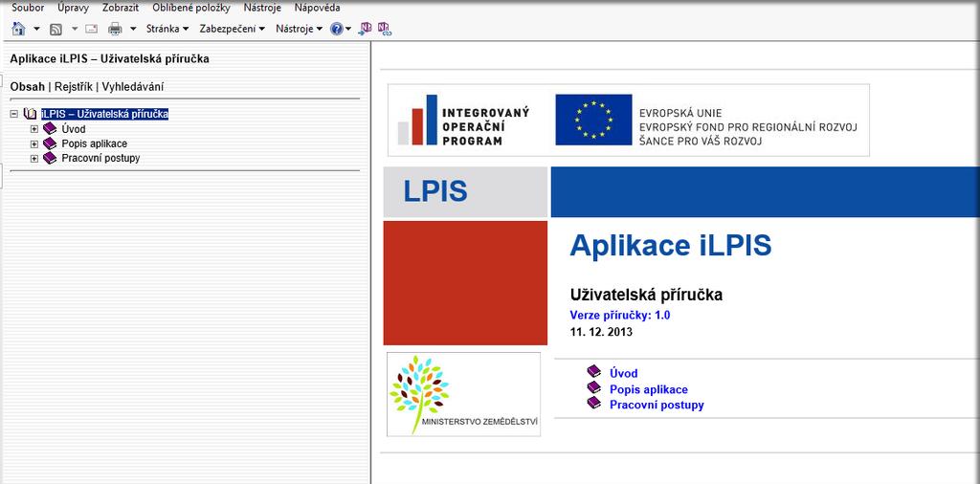
Task: Open the Oblíbené položky menu
Action: coord(191,8)
